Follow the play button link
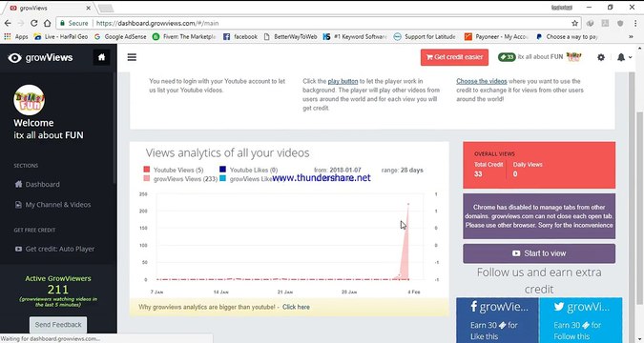The height and width of the screenshot is (343, 644). [x=343, y=81]
